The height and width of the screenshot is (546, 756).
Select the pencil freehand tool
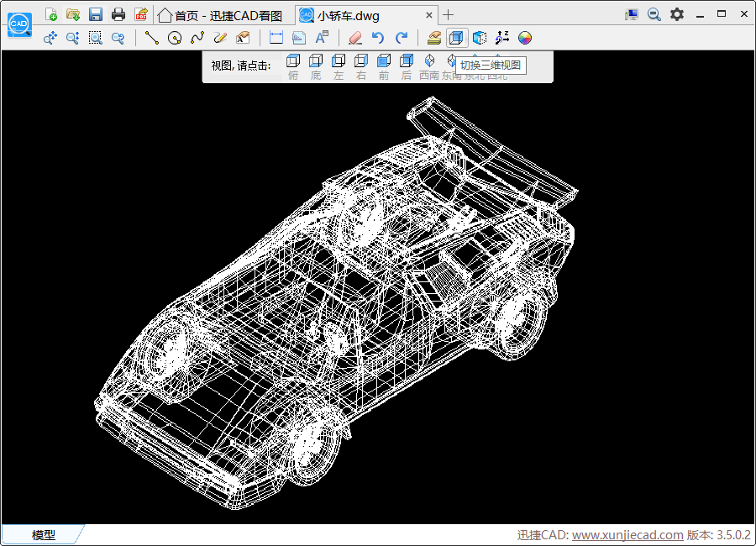click(x=220, y=38)
